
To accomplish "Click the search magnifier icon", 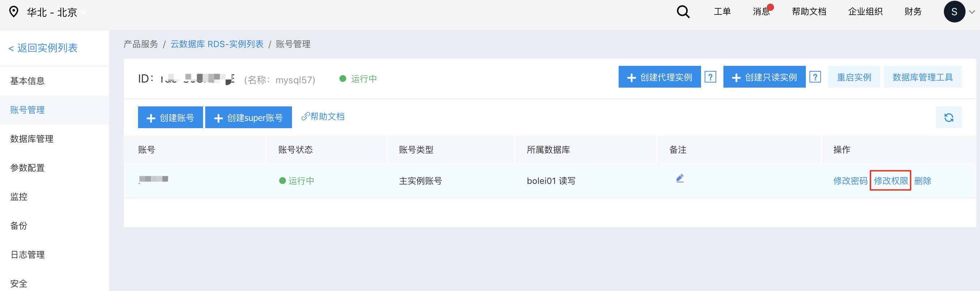I will tap(683, 12).
